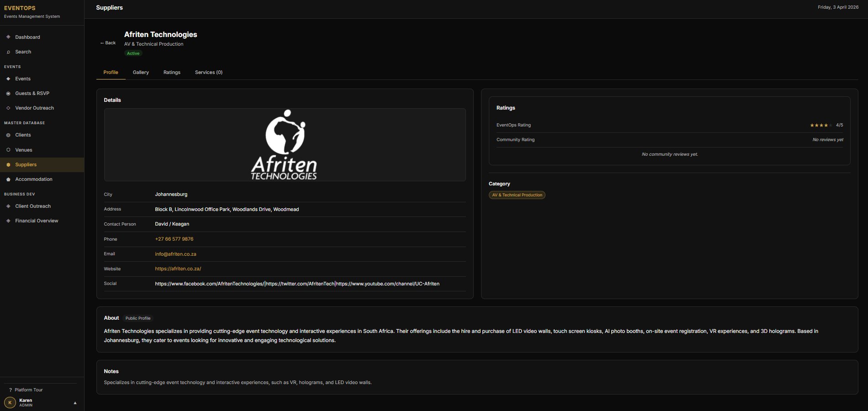868x411 pixels.
Task: Click the No community reviews yet message
Action: (670, 154)
